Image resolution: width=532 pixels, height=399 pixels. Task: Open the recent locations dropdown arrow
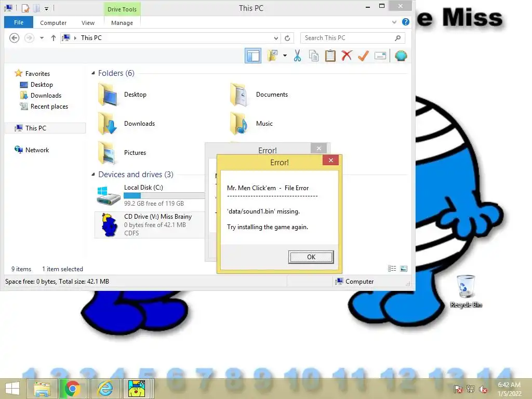[42, 37]
